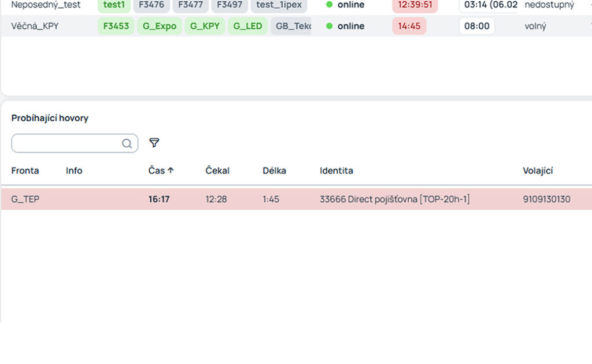Open identity 33666 Direct pojišťovna
Viewport: 592px width, 364px height.
(x=394, y=199)
